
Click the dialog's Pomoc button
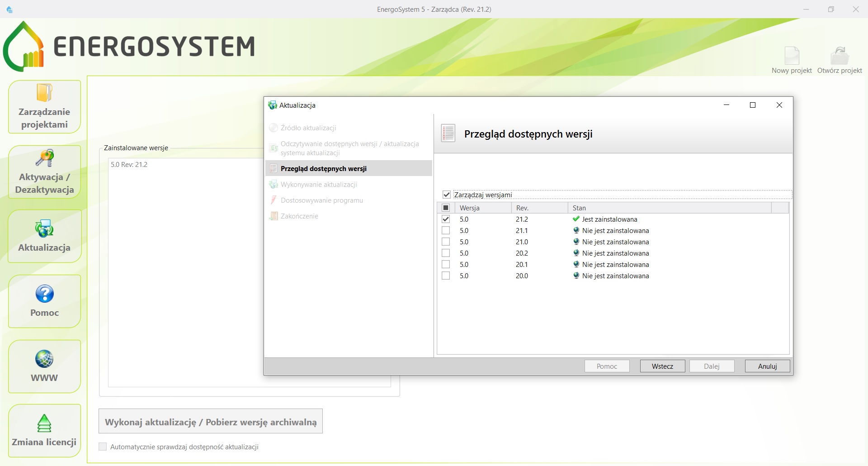[x=607, y=366]
